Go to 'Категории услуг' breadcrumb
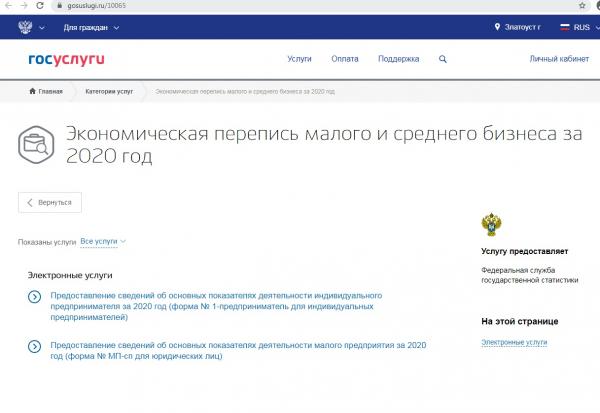This screenshot has height=413, width=600. coord(109,91)
